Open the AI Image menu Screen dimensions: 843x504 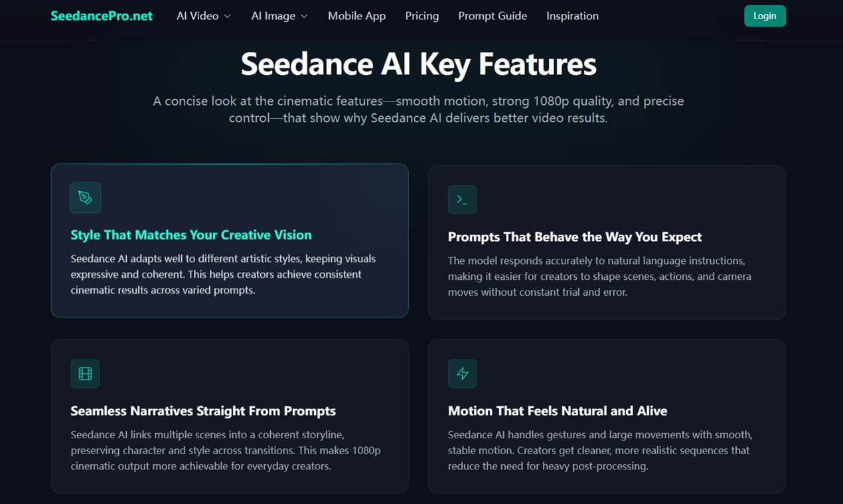(273, 16)
